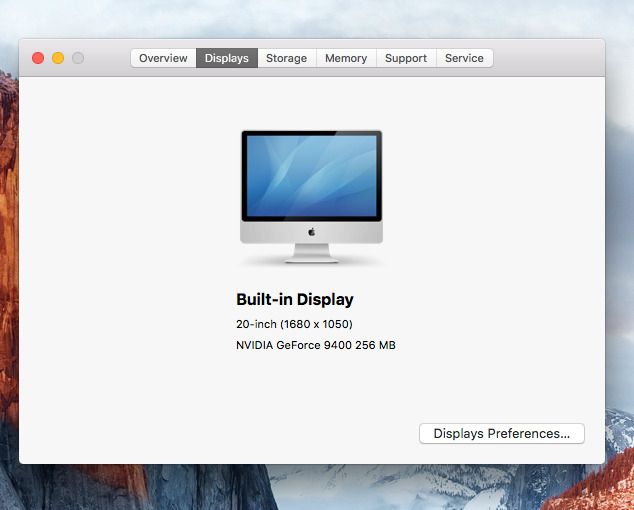Minimize window with the yellow button

(x=58, y=58)
